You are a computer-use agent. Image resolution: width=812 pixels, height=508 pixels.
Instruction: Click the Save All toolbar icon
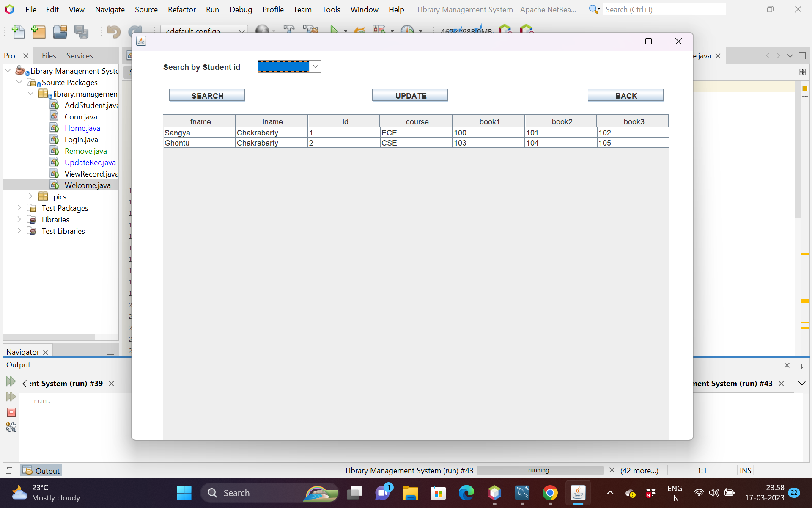(81, 32)
